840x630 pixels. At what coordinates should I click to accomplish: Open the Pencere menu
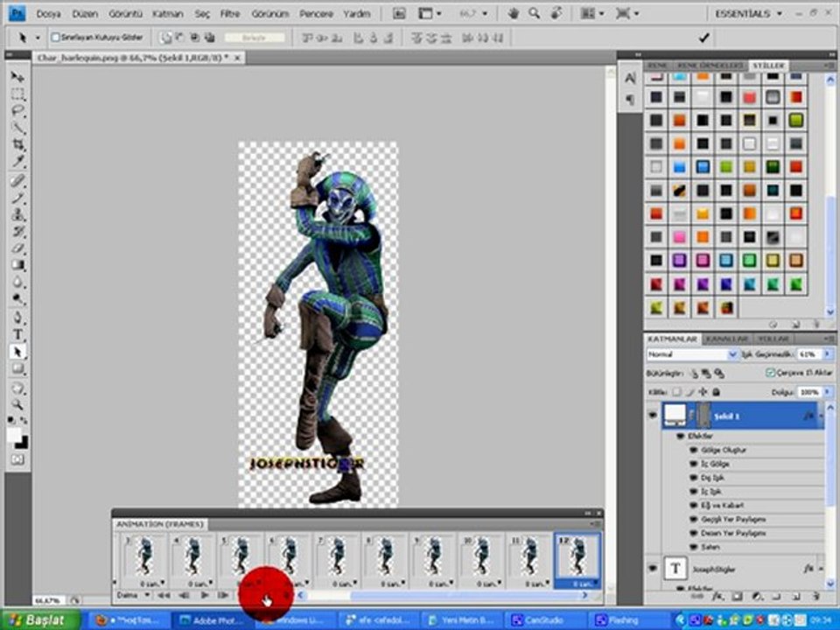316,13
